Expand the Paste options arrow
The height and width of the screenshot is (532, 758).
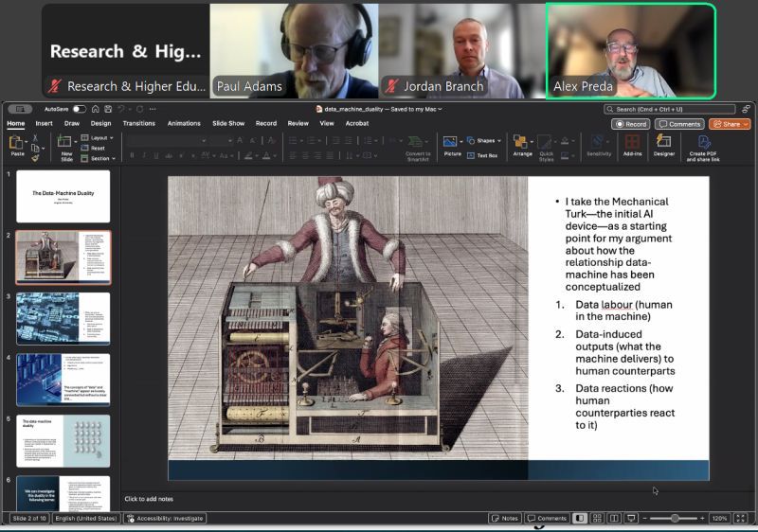[26, 142]
